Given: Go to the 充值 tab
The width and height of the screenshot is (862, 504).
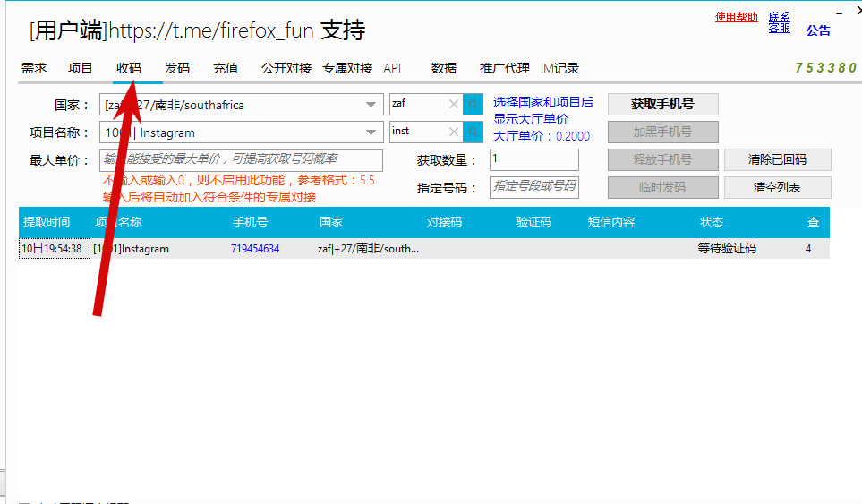Looking at the screenshot, I should (x=226, y=68).
